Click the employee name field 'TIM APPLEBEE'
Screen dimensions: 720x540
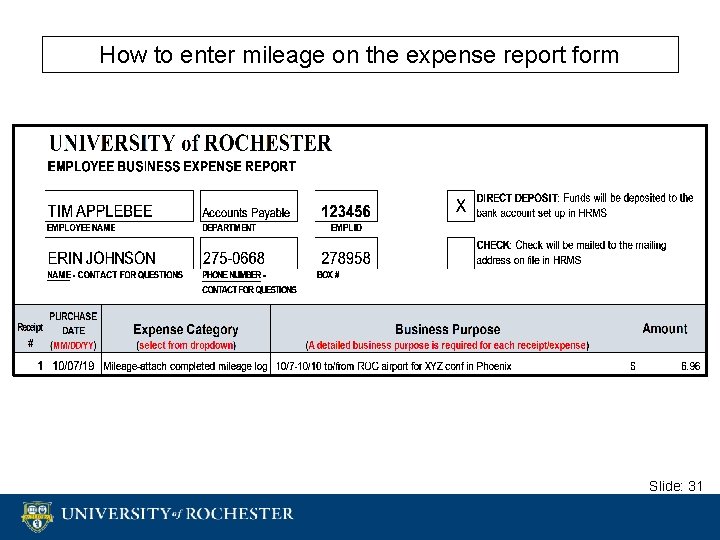coord(119,206)
